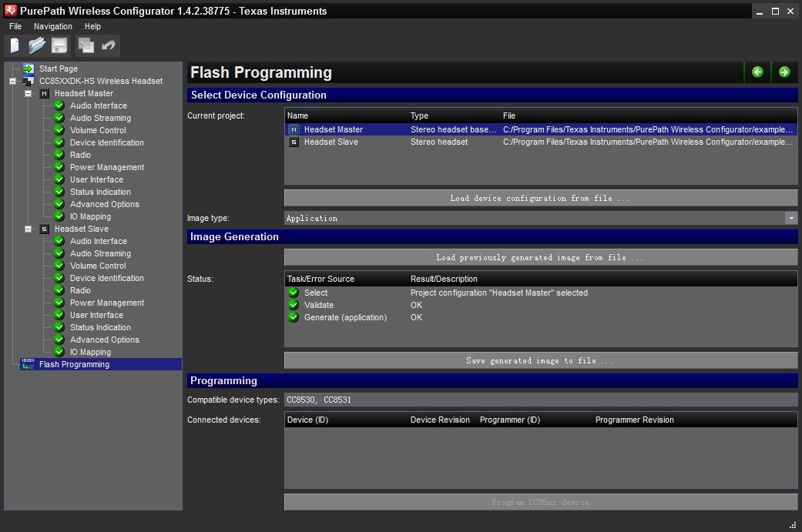Viewport: 802px width, 532px height.
Task: Open Slave Device Identification in tree
Action: click(x=107, y=278)
